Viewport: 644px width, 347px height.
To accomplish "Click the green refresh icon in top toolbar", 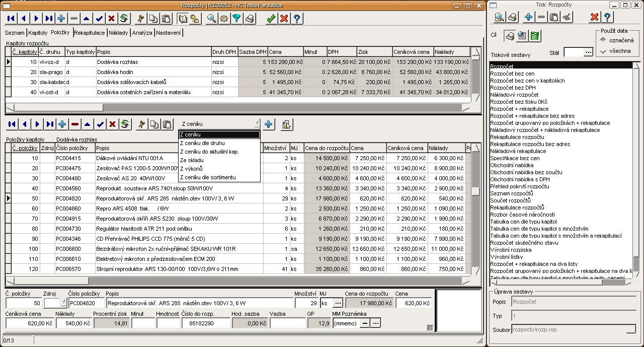I will (124, 19).
